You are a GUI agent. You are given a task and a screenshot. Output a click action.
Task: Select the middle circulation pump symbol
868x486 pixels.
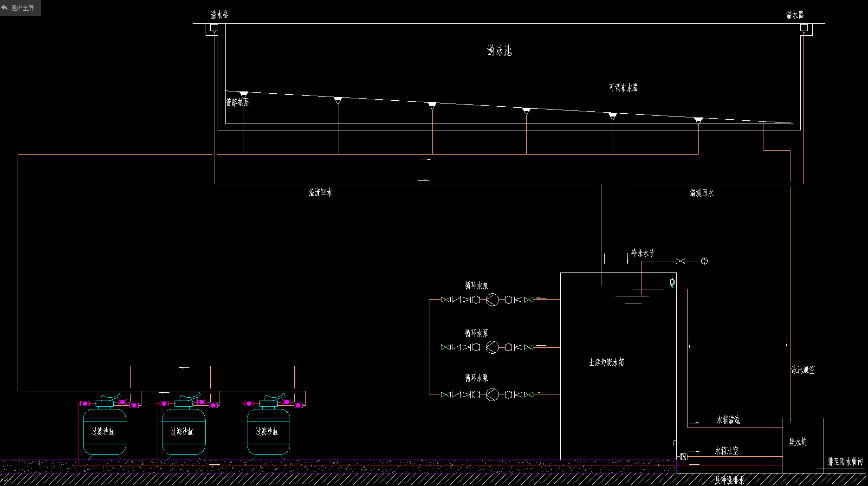[x=492, y=347]
